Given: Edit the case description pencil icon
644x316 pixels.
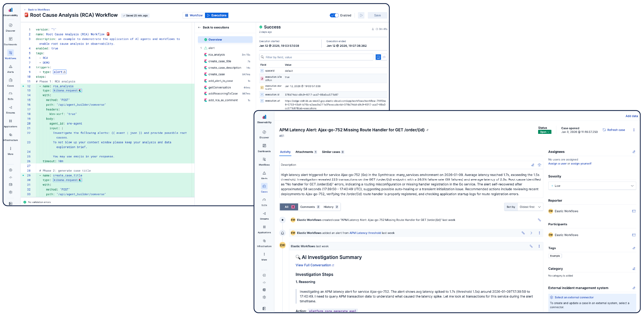Looking at the screenshot, I should coord(533,165).
